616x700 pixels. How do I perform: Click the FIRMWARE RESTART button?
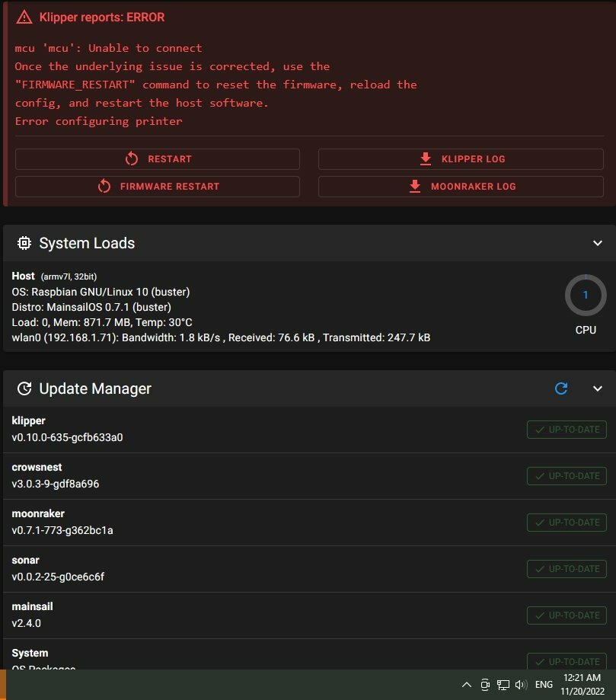tap(158, 186)
